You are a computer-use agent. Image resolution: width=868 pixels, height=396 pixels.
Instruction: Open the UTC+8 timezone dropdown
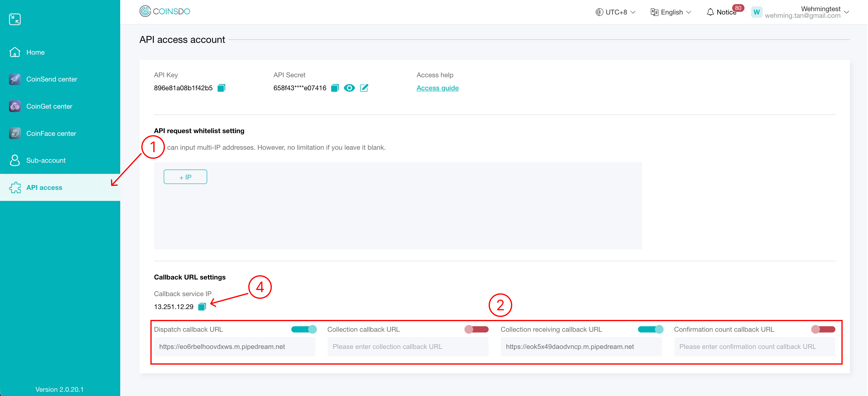(615, 12)
